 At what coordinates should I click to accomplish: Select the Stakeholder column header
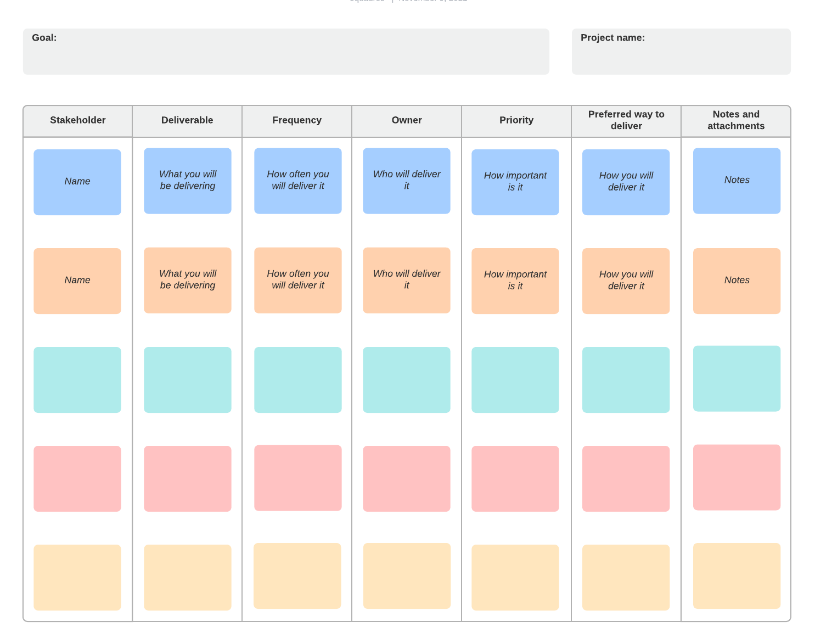(77, 120)
